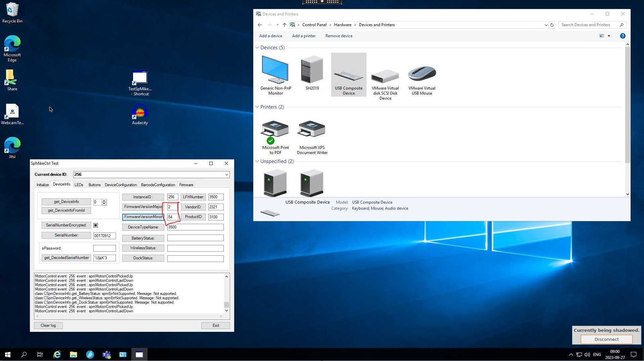The image size is (644, 361).
Task: Collapse the Printers (2) section
Action: [257, 107]
